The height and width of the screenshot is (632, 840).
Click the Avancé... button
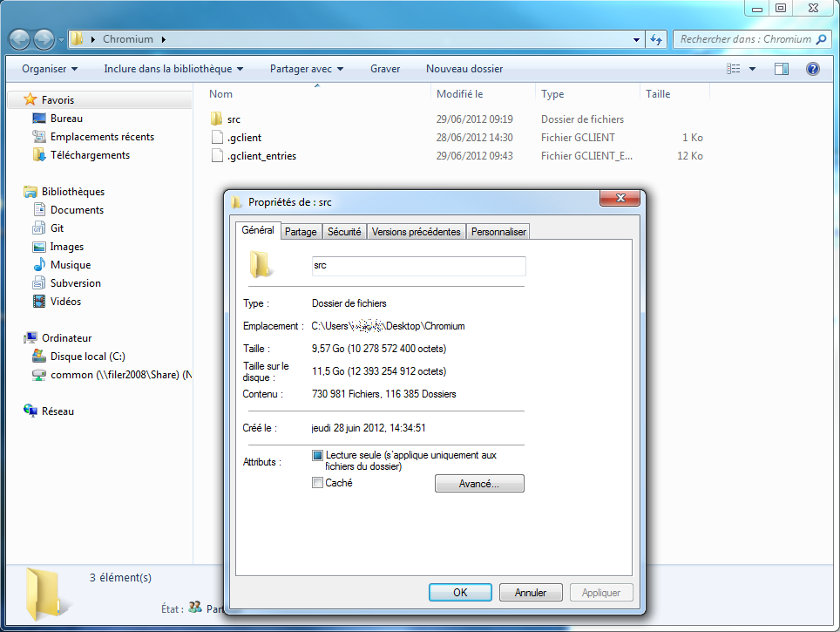coord(479,484)
